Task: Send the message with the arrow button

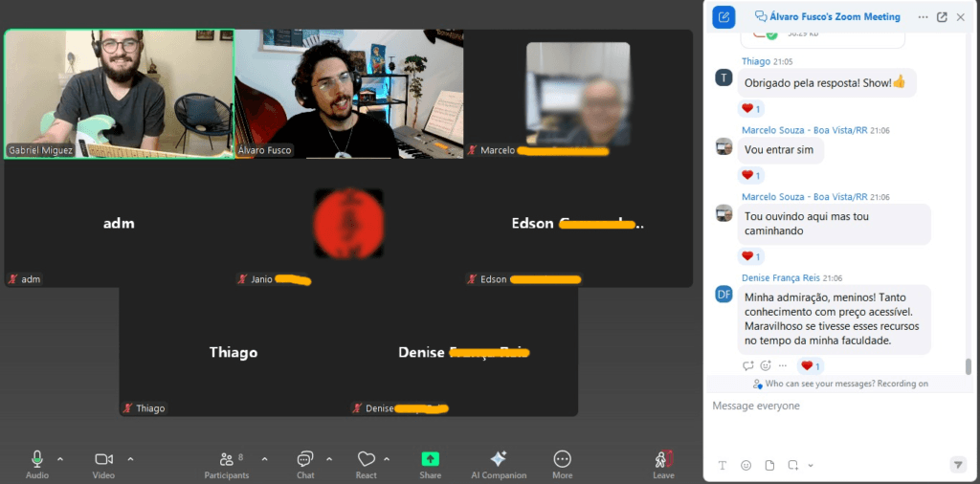Action: (x=957, y=465)
